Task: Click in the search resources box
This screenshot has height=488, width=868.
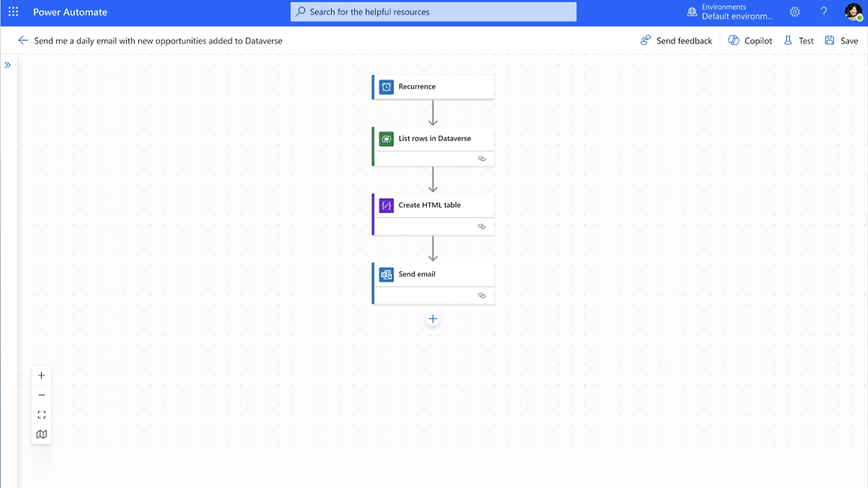Action: coord(433,12)
